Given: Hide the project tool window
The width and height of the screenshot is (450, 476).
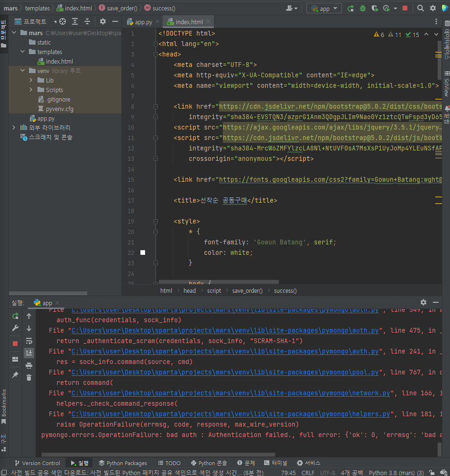Looking at the screenshot, I should click(115, 21).
